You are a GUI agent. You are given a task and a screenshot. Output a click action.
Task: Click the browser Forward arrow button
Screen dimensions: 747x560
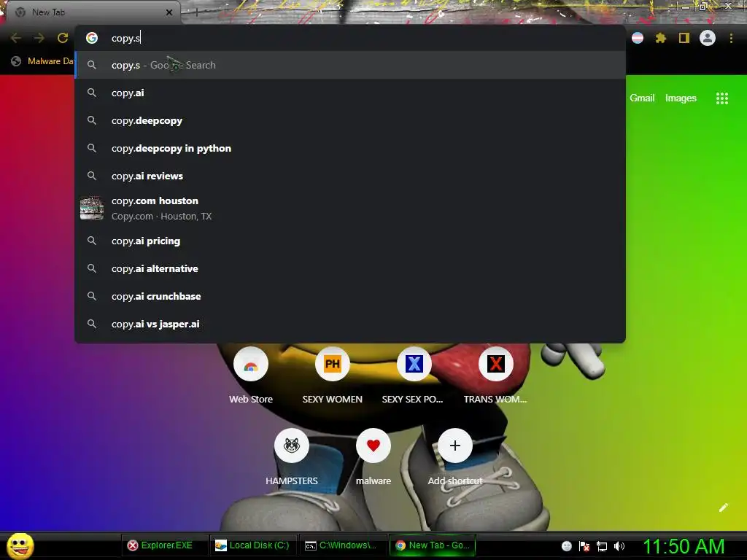[x=39, y=38]
